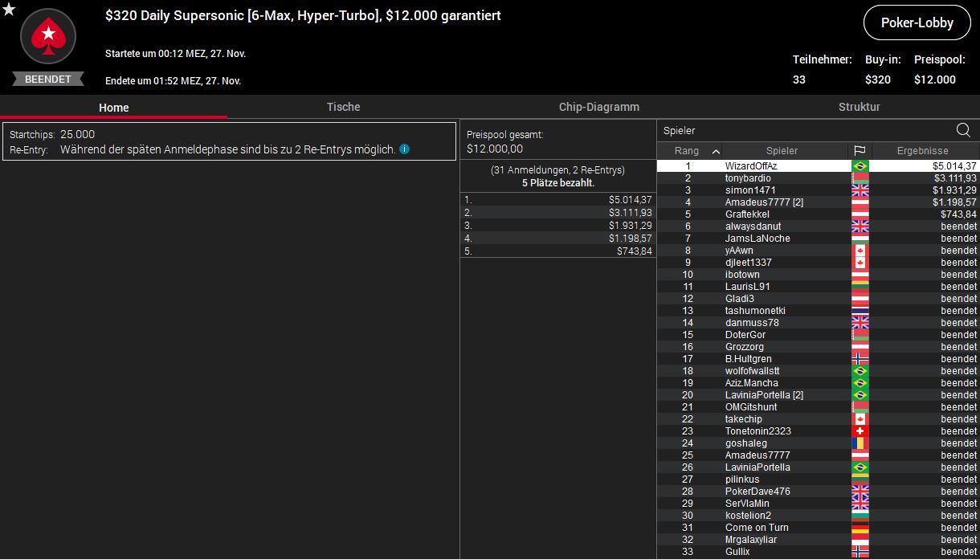Switch to the Tische tab

coord(343,107)
